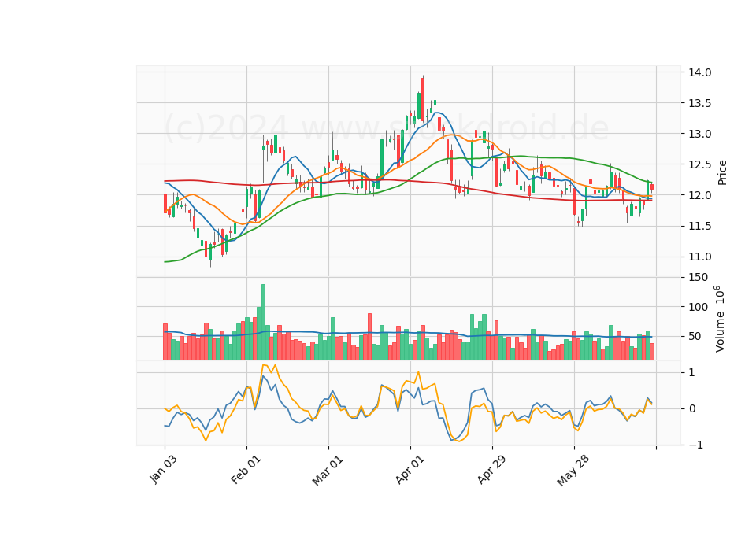This screenshot has width=756, height=543.
Task: Click the Price axis title
Action: (x=722, y=172)
